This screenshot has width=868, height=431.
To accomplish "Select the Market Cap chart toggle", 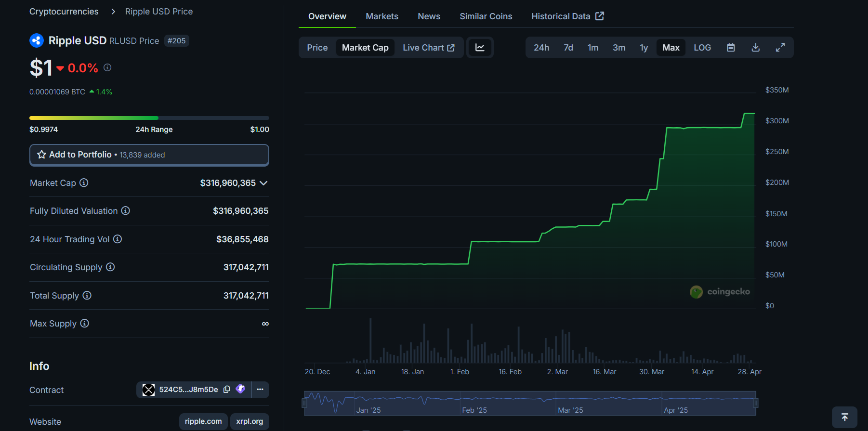I will pyautogui.click(x=365, y=48).
